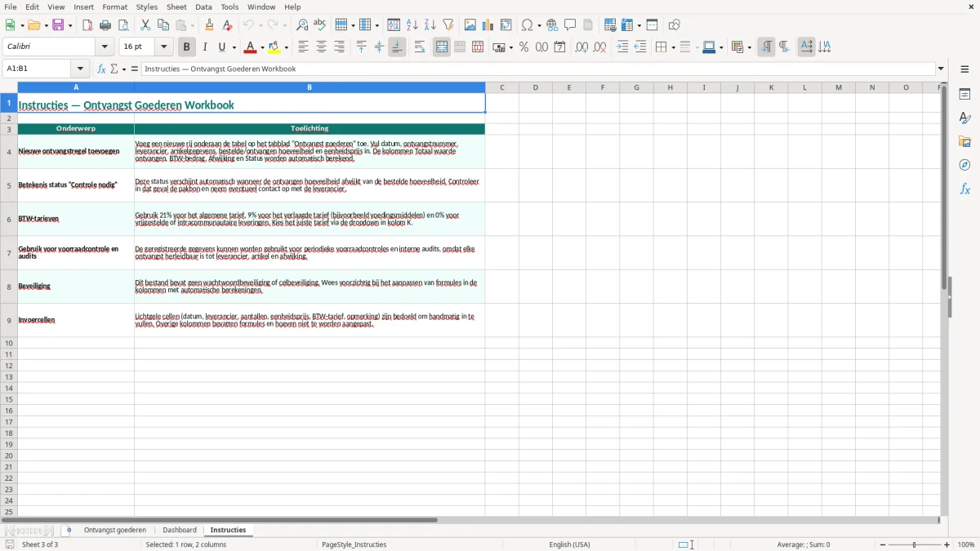
Task: Open Find and Replace icon
Action: (x=301, y=25)
